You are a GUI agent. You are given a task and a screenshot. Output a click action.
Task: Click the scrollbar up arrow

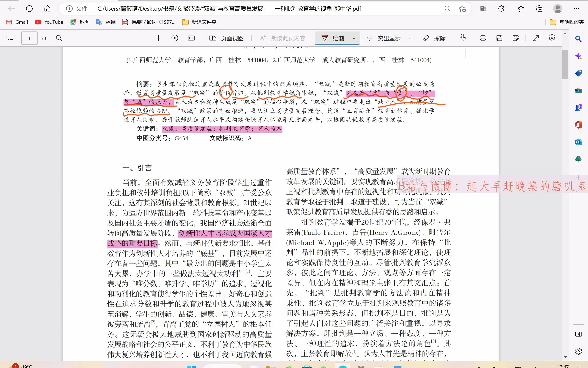click(565, 34)
